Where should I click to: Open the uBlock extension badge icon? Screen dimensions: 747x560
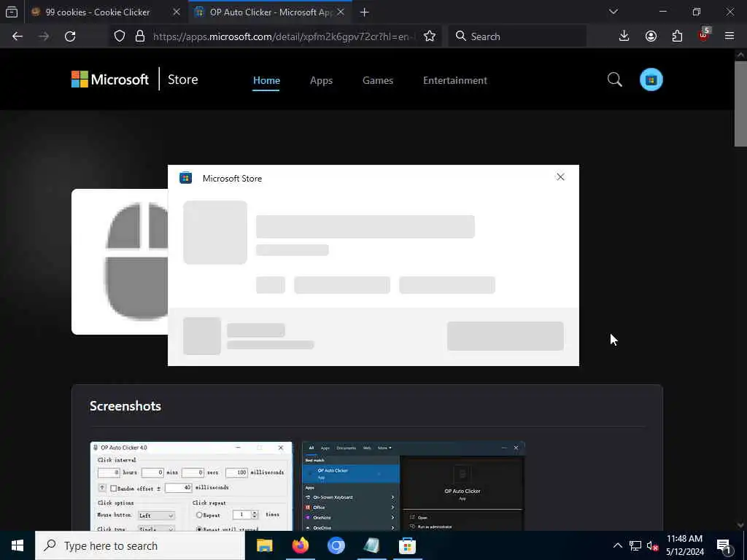[x=704, y=35]
